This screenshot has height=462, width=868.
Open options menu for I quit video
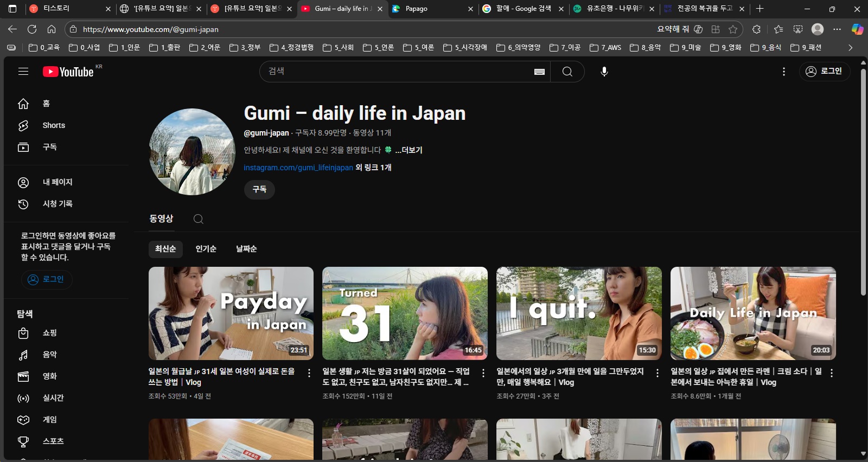(x=658, y=373)
